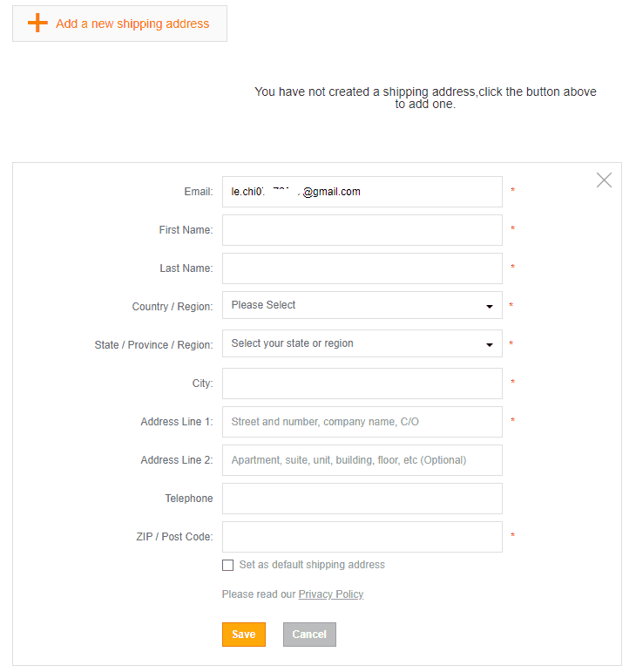Select the Last Name text box

tap(362, 268)
